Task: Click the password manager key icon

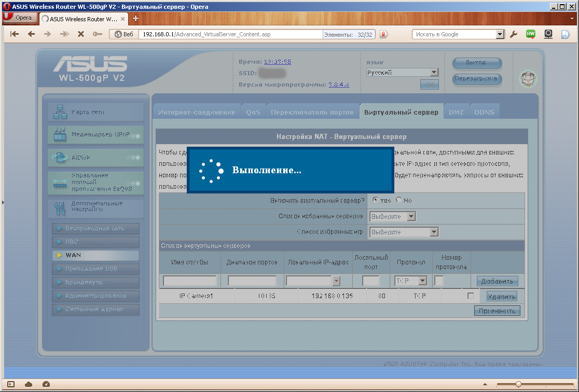Action: click(98, 34)
